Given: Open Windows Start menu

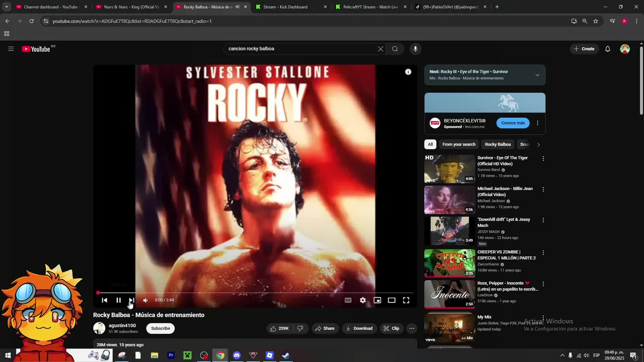Looking at the screenshot, I should pos(8,355).
